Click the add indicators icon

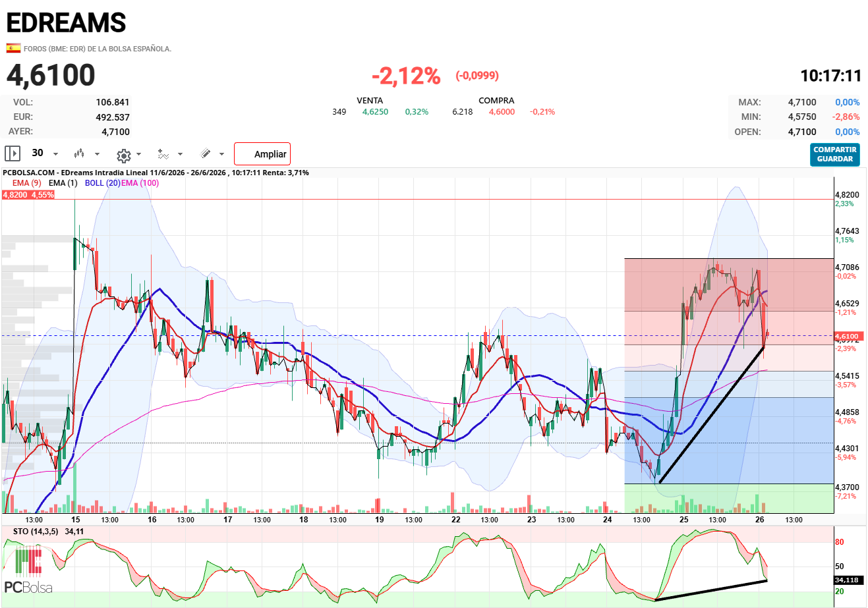tap(163, 154)
